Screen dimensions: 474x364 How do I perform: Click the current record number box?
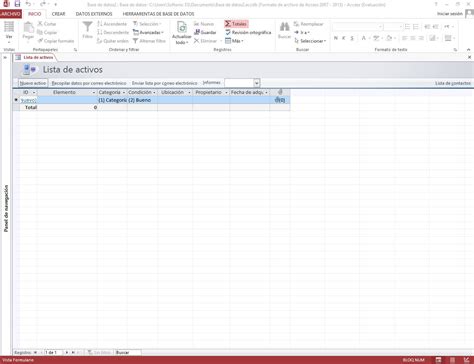coord(53,352)
